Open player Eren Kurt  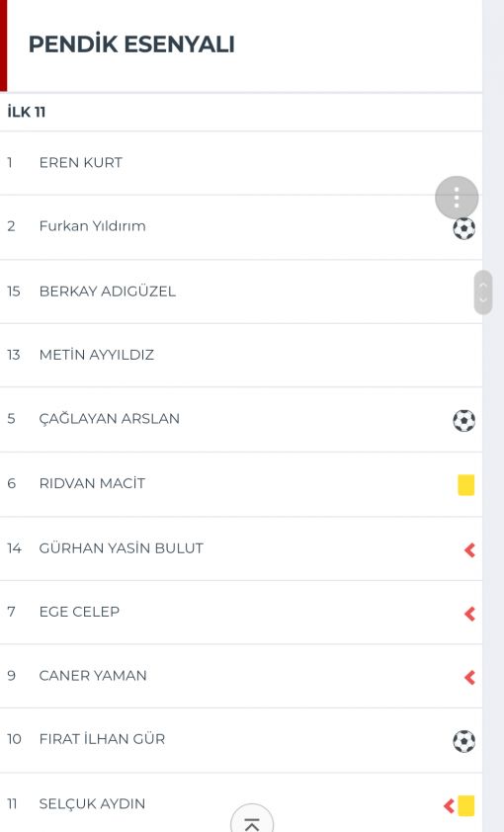coord(81,162)
